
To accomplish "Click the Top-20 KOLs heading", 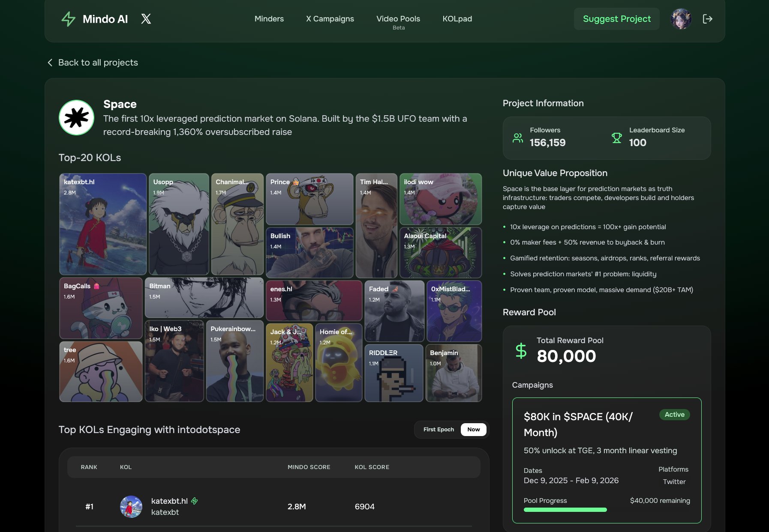I will pos(90,158).
